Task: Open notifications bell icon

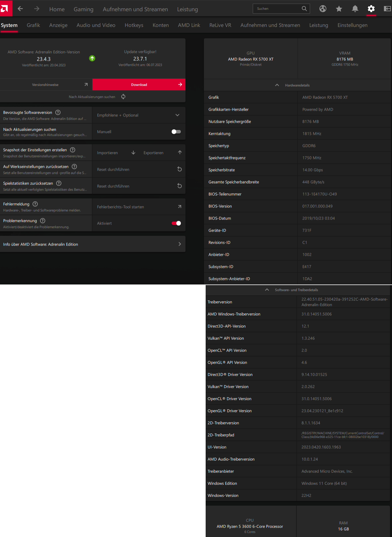Action: pos(355,9)
